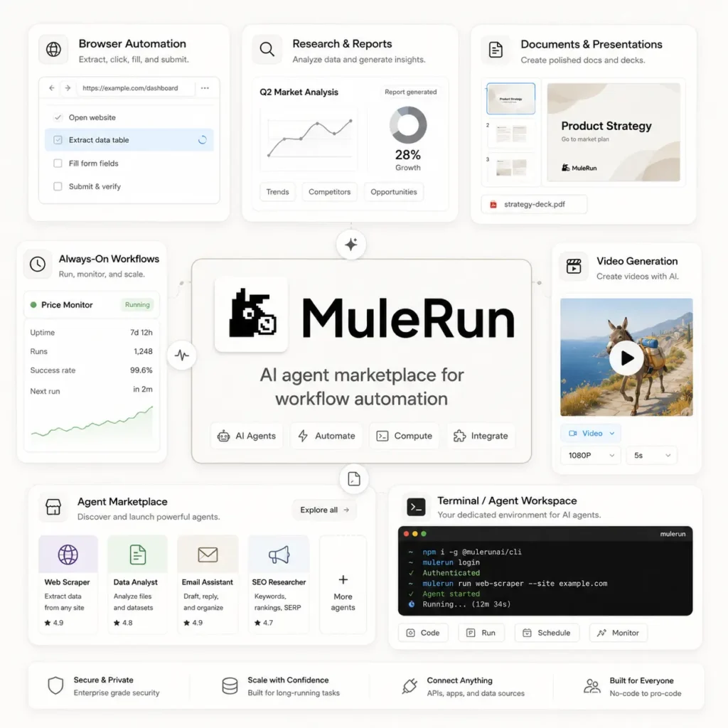Select the Automate chip
The image size is (728, 728).
point(326,436)
